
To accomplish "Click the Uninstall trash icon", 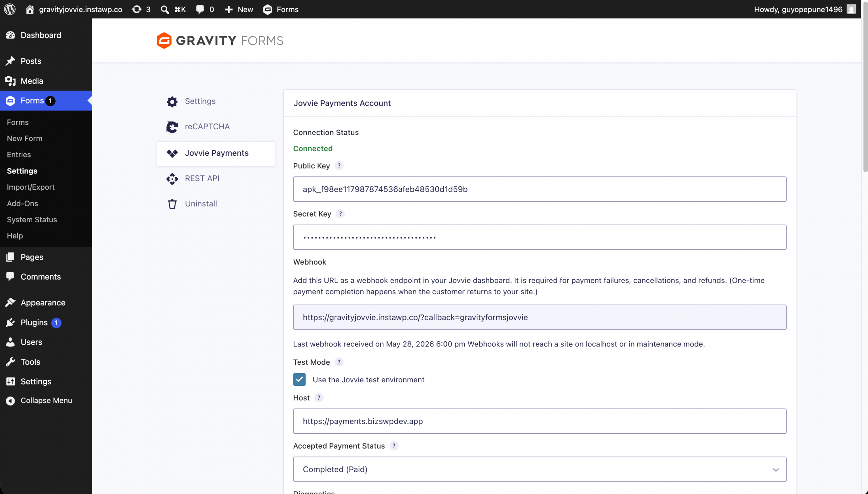I will [x=172, y=204].
